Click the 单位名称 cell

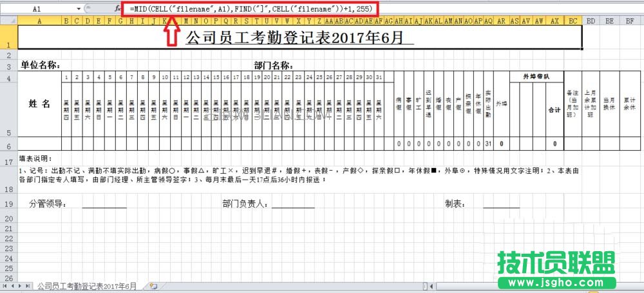[41, 65]
